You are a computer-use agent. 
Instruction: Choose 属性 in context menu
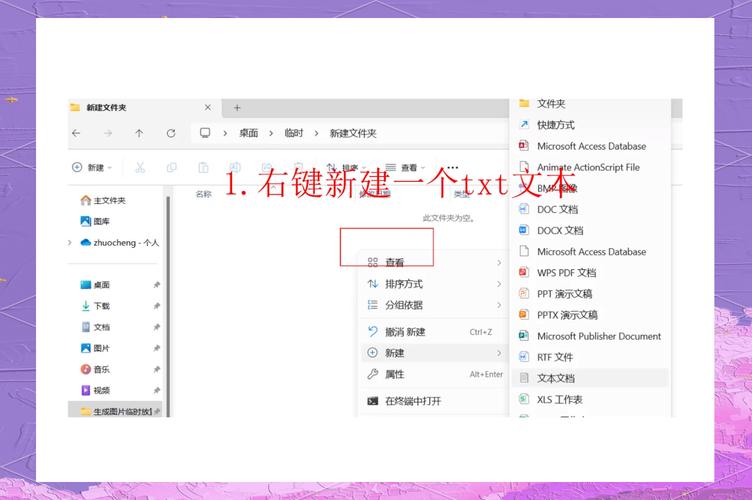click(x=434, y=374)
